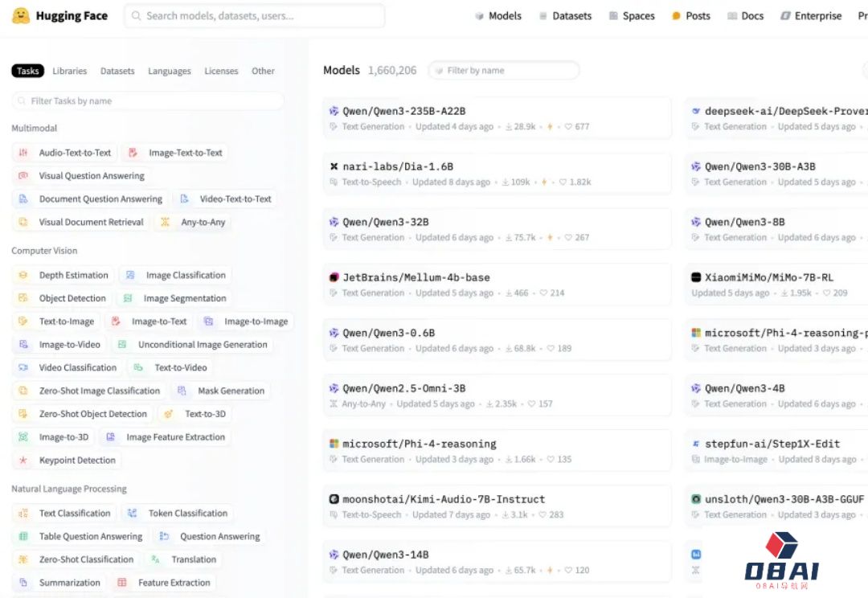The height and width of the screenshot is (598, 868).
Task: Click the Any-to-Any task icon
Action: pos(165,222)
